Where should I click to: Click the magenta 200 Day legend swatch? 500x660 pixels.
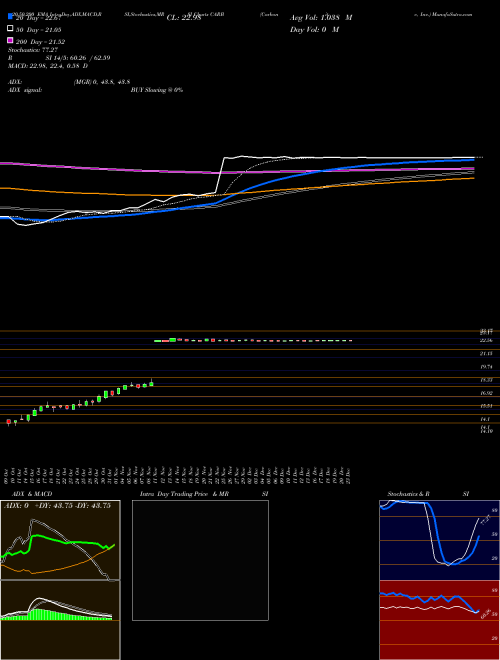click(x=11, y=41)
